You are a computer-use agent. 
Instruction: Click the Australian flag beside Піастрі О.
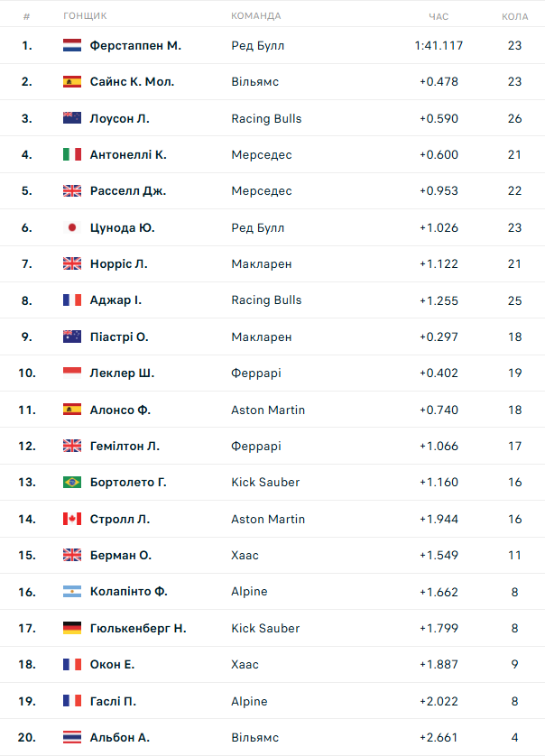(x=72, y=337)
